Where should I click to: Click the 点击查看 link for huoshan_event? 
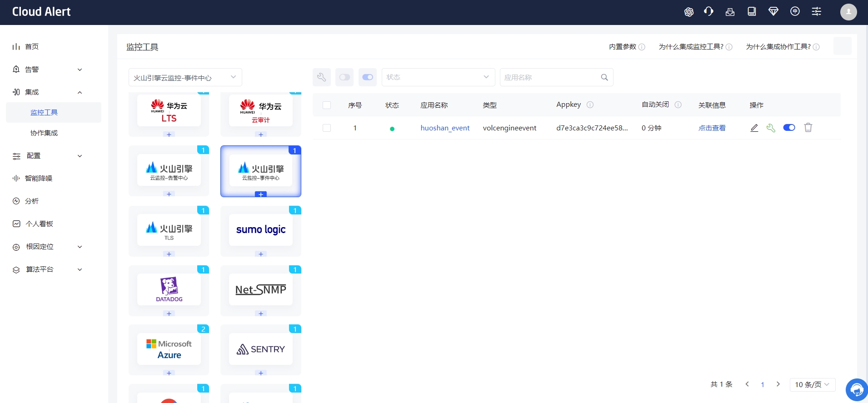[712, 128]
